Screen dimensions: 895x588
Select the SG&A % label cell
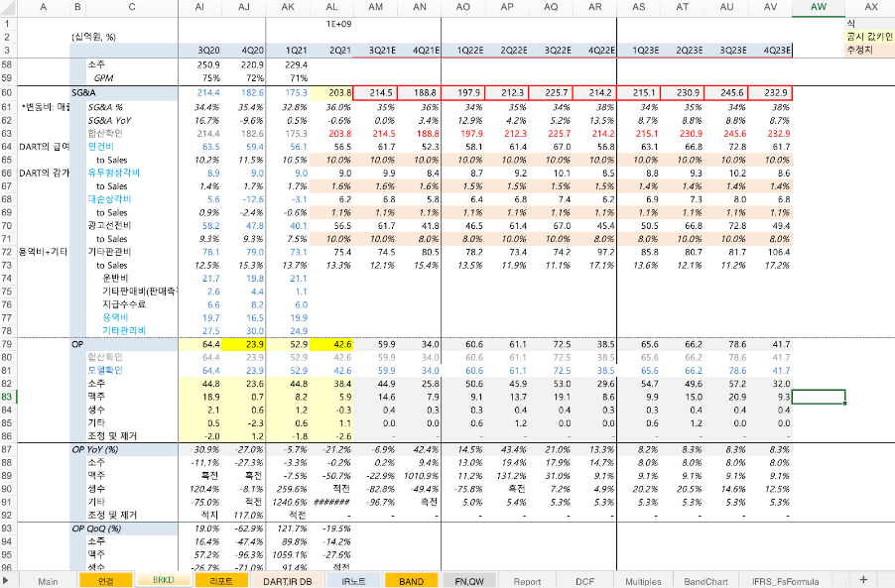pyautogui.click(x=132, y=107)
